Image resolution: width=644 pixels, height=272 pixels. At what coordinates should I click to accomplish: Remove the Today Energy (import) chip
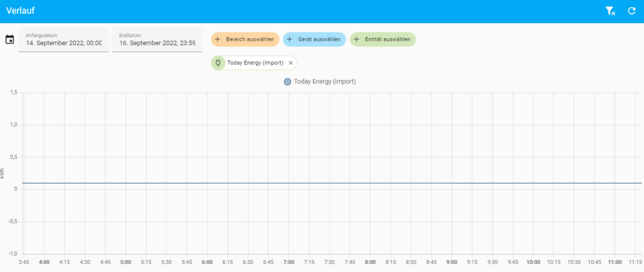pyautogui.click(x=291, y=63)
